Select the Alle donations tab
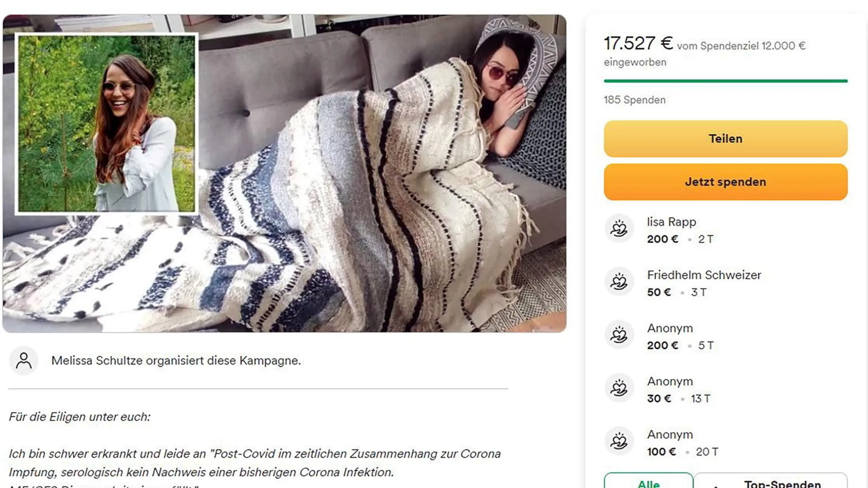This screenshot has width=868, height=488. 648,482
